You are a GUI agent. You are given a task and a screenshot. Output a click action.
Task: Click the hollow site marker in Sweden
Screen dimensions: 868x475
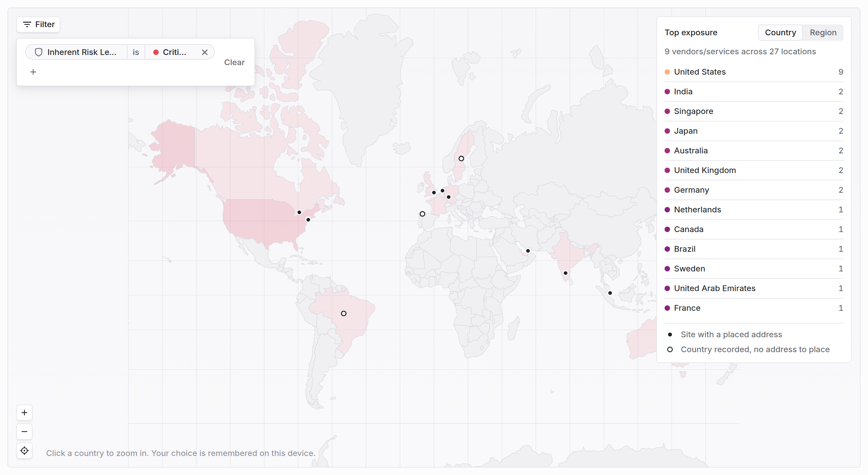(461, 158)
